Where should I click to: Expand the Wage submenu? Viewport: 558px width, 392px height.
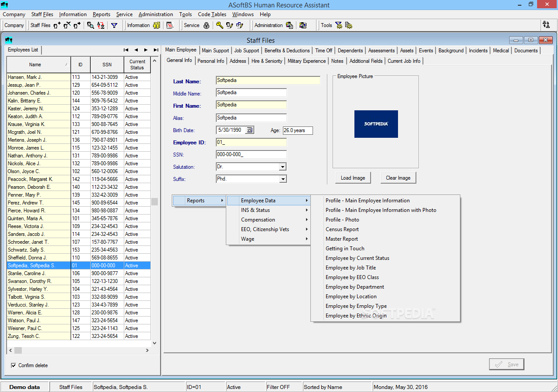tap(269, 239)
